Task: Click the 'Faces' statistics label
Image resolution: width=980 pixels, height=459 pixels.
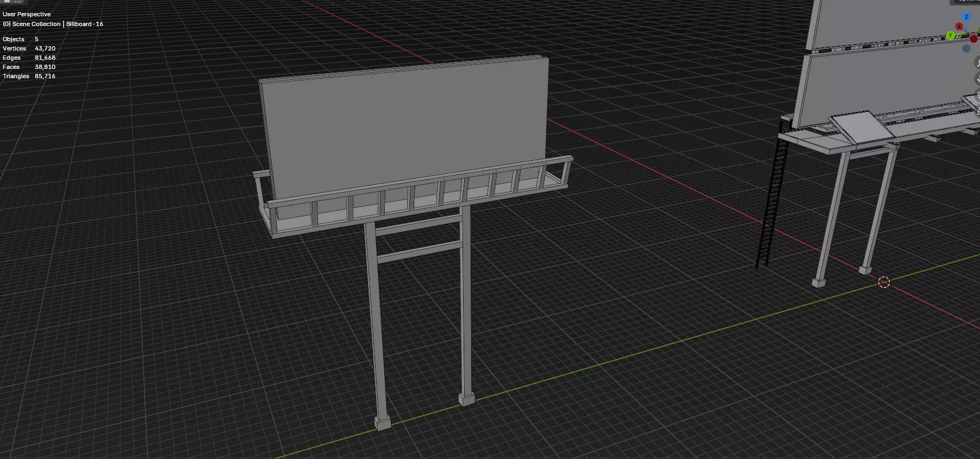Action: click(x=11, y=67)
